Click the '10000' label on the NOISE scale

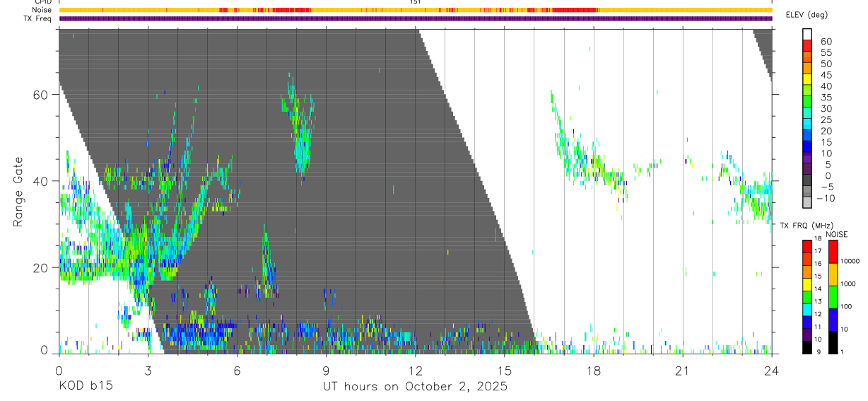[849, 261]
